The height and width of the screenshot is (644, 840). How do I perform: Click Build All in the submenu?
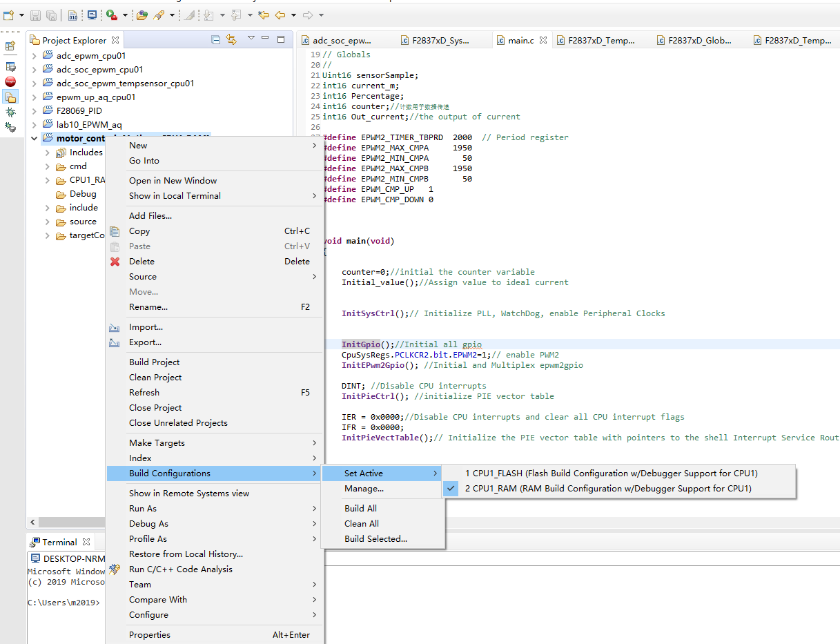tap(360, 509)
